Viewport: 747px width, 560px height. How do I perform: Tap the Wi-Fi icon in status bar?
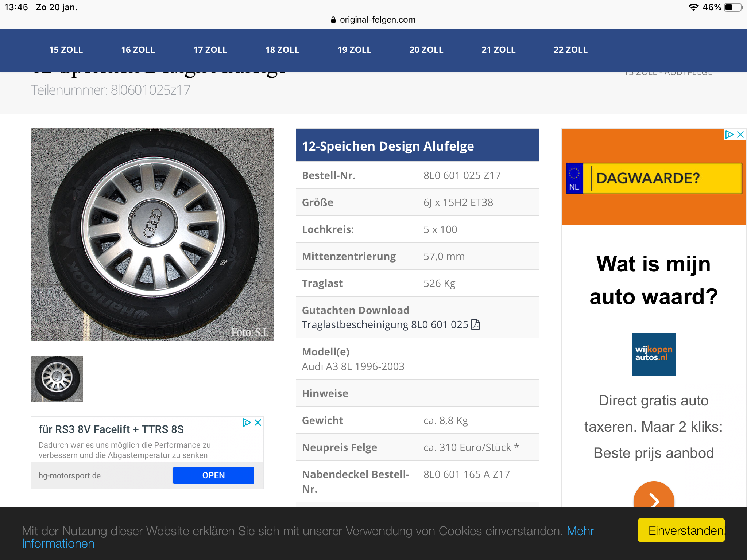[x=693, y=7]
